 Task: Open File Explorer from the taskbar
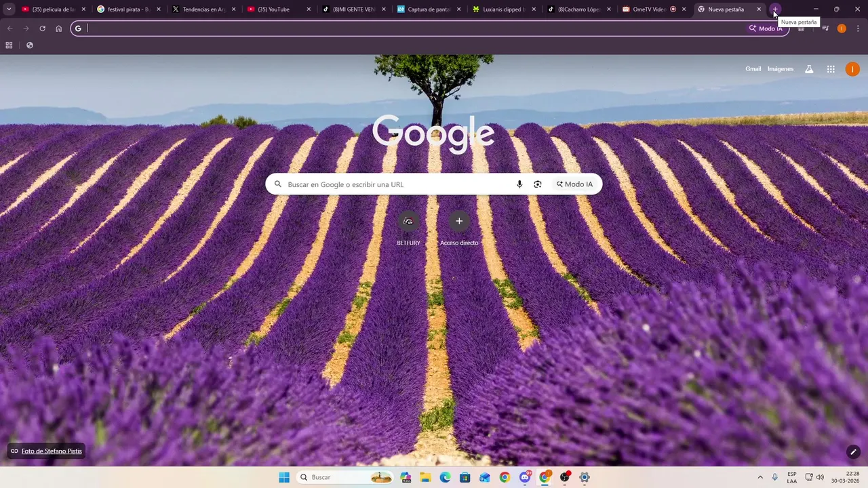[x=425, y=477]
